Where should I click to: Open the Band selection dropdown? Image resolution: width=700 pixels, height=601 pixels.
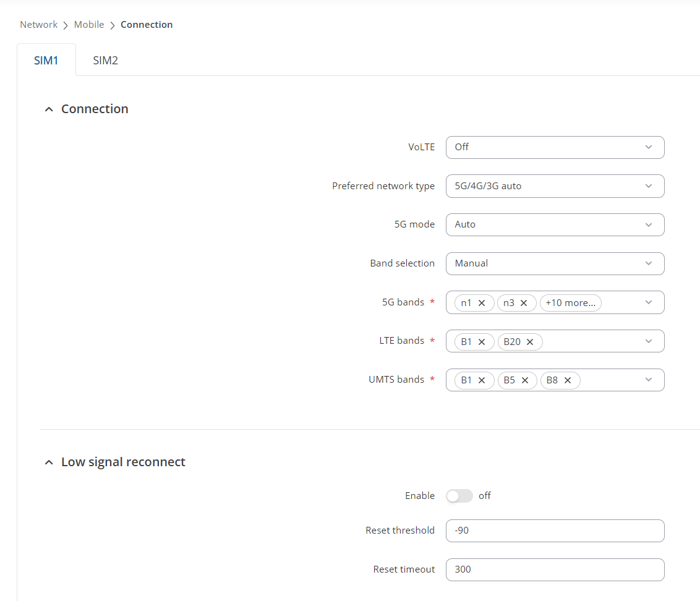pyautogui.click(x=555, y=263)
